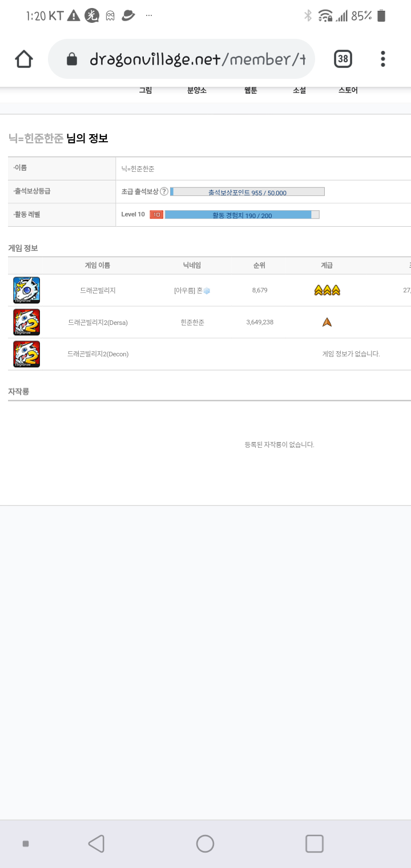The image size is (411, 868).
Task: Tap the padlock site security icon
Action: 72,59
